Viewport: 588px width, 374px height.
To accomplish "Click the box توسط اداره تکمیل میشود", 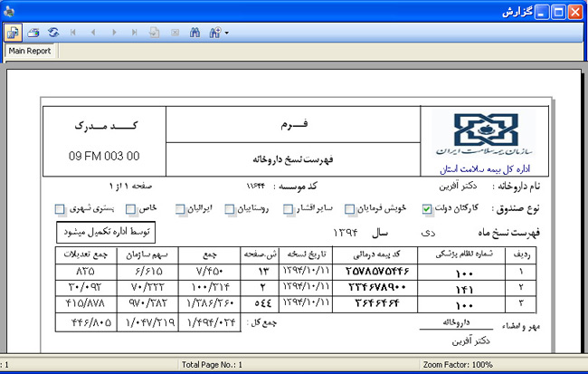I will 106,232.
